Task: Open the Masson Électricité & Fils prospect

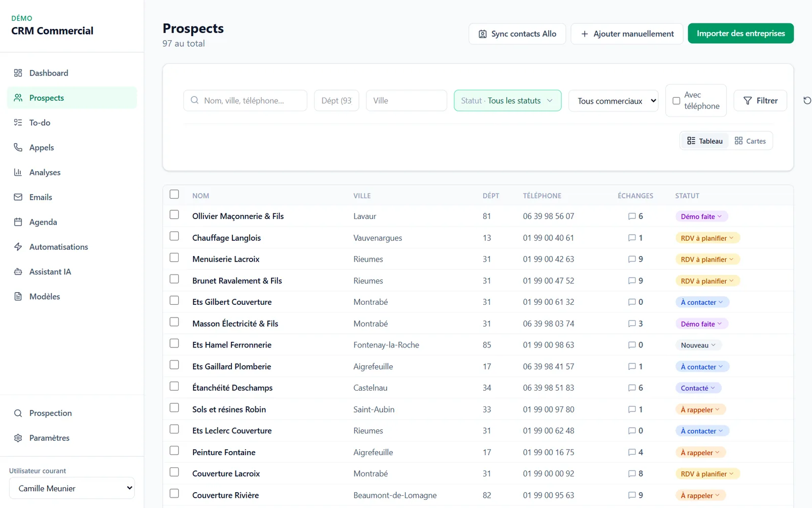Action: (x=235, y=324)
